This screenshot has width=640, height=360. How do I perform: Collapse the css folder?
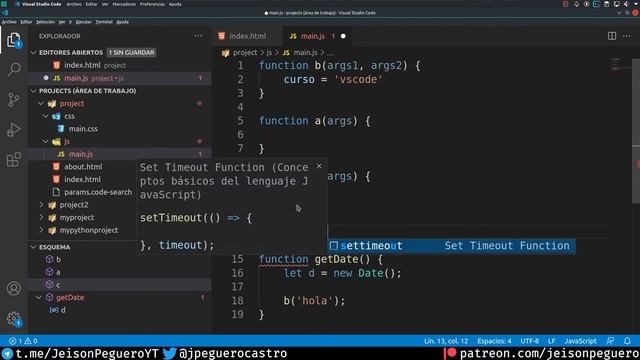46,116
